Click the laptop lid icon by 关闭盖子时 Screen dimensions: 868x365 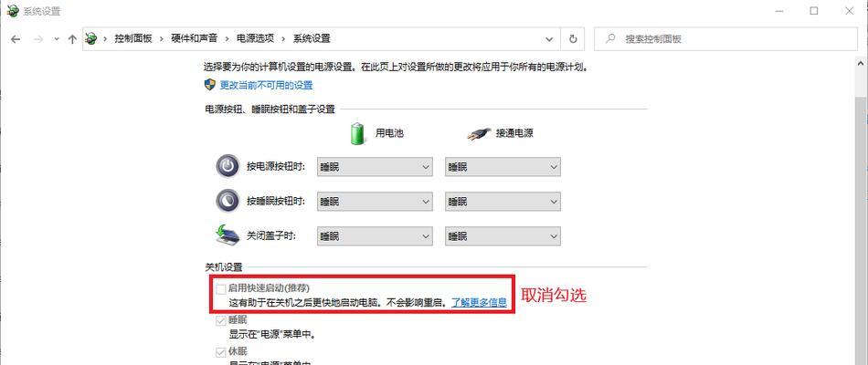point(227,235)
